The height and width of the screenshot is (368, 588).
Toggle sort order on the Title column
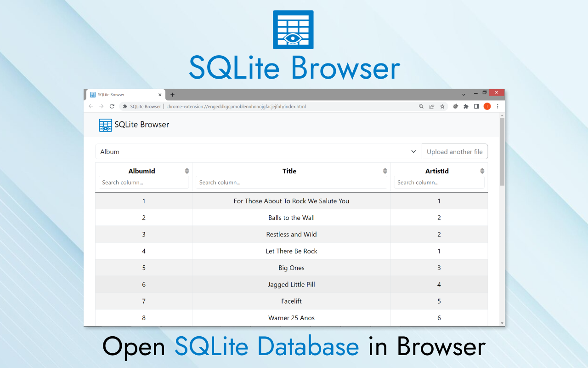[x=385, y=171]
